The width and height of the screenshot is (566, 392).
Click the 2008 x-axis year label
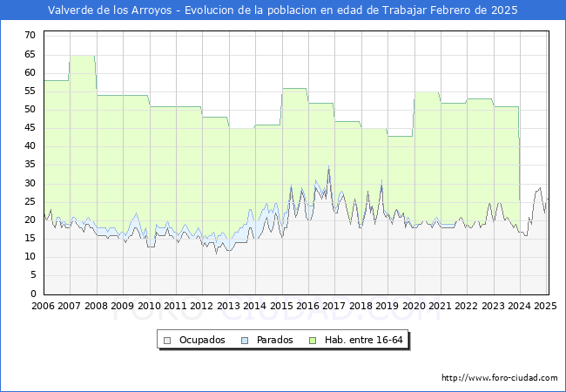(x=96, y=306)
